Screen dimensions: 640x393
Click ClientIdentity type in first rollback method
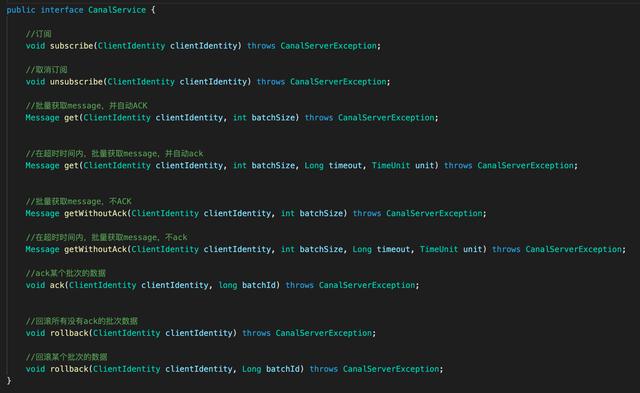click(127, 333)
